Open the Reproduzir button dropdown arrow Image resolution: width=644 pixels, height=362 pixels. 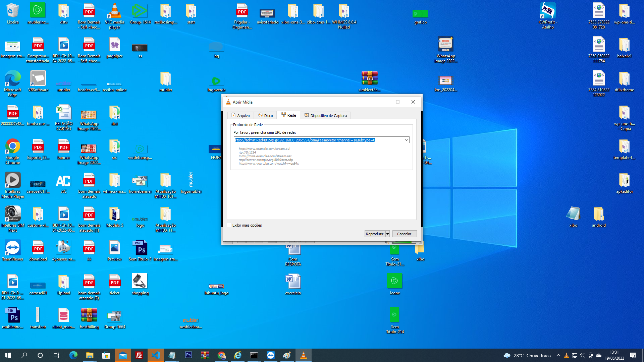point(387,234)
